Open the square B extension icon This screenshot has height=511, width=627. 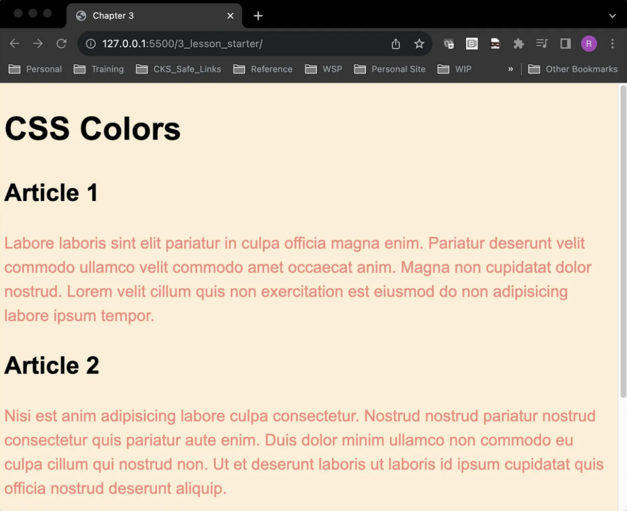coord(472,44)
